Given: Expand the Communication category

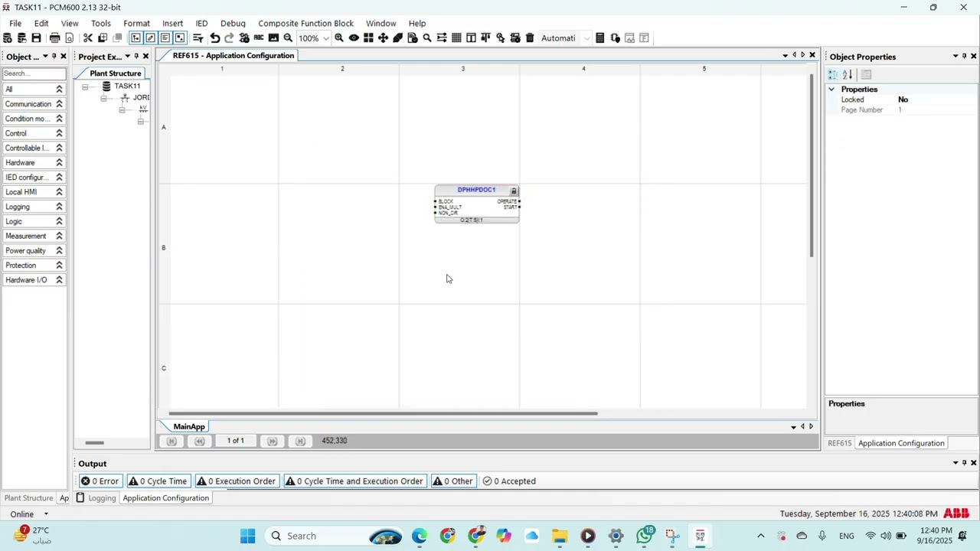Looking at the screenshot, I should (59, 104).
